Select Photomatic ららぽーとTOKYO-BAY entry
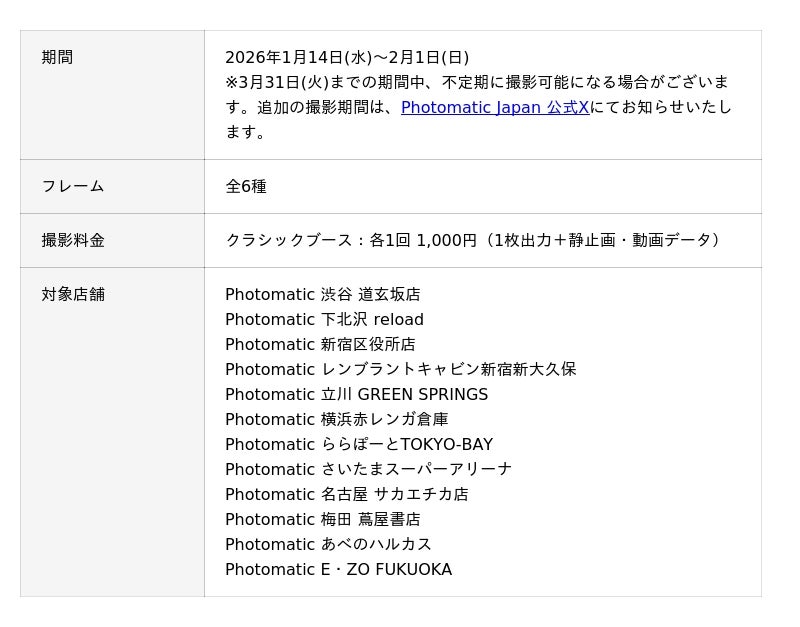Viewport: 800px width, 627px height. (x=358, y=444)
